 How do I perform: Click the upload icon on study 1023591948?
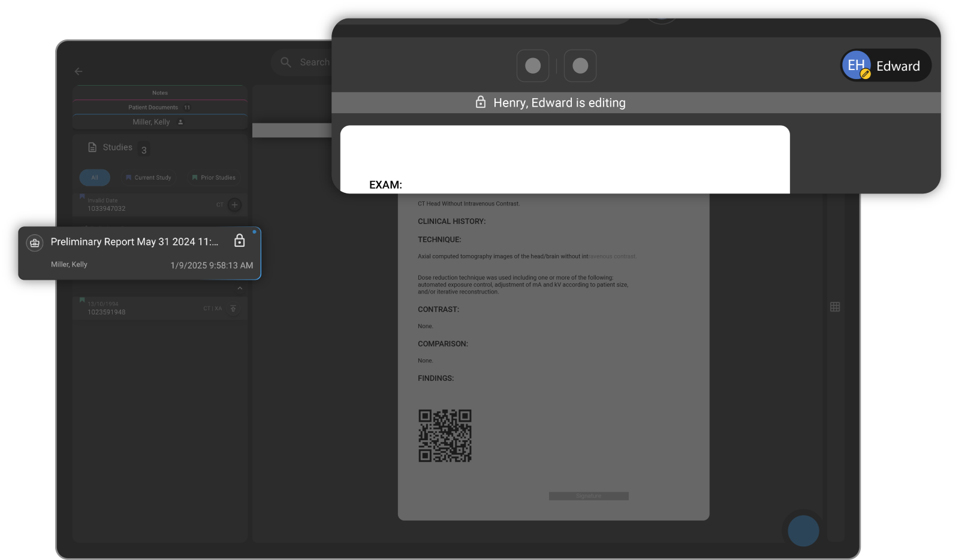233,308
